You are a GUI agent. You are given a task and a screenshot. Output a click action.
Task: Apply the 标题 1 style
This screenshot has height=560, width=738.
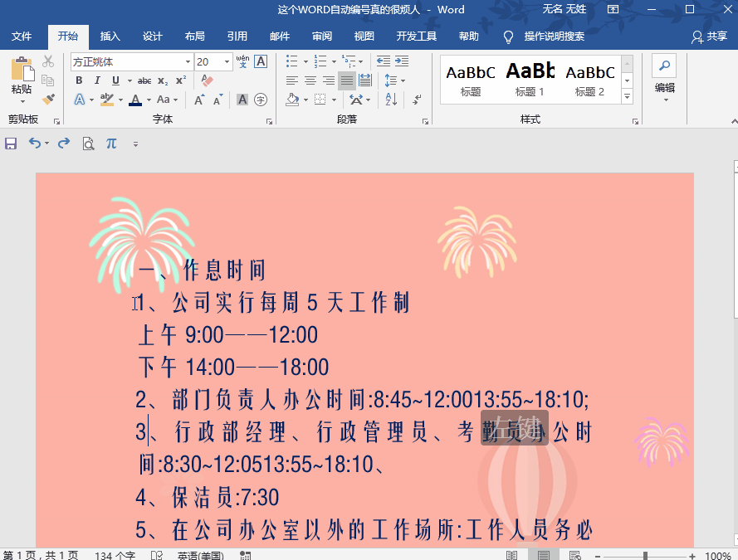tap(530, 80)
